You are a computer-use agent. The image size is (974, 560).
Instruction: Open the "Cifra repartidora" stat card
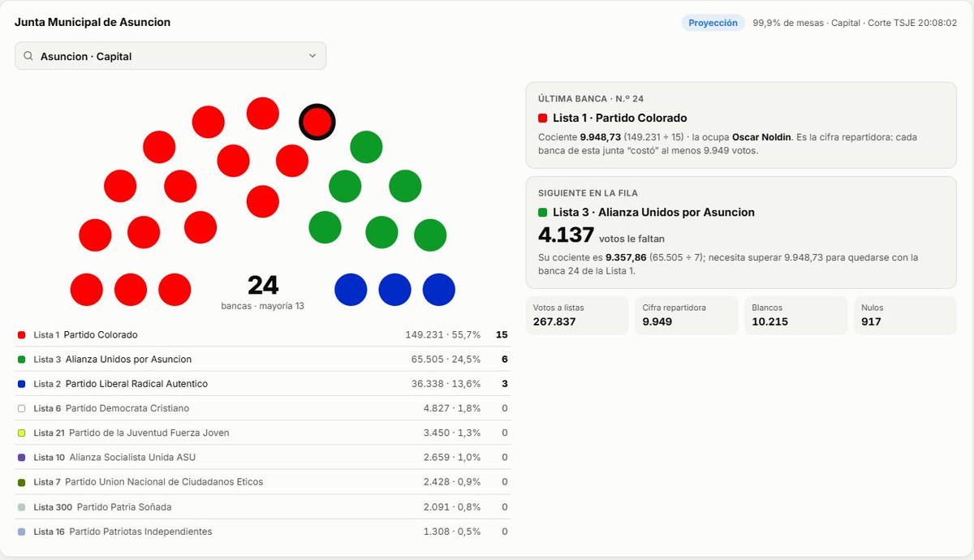(687, 316)
